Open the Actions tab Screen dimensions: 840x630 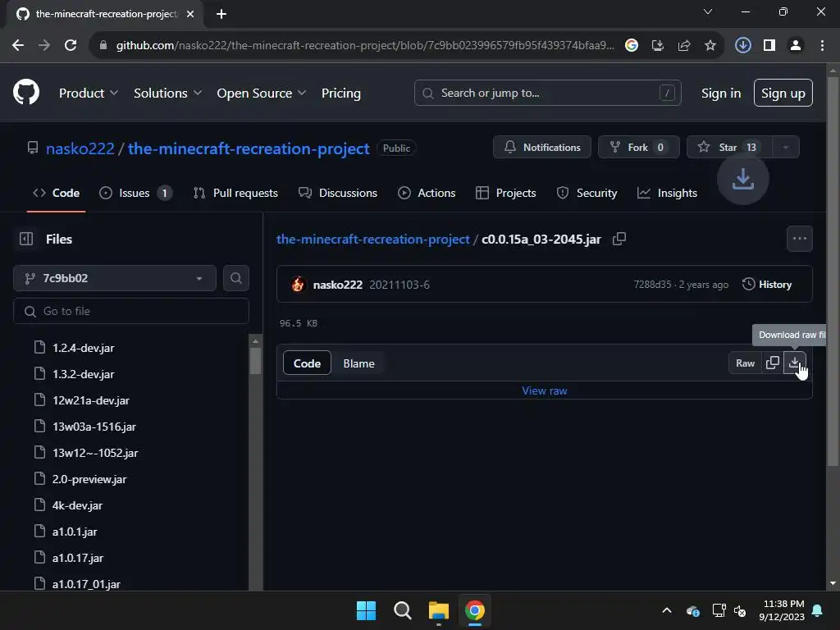pyautogui.click(x=427, y=193)
